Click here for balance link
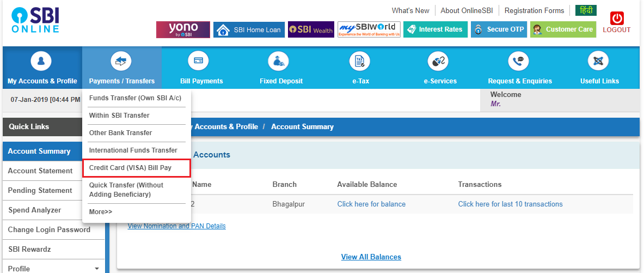 tap(371, 204)
